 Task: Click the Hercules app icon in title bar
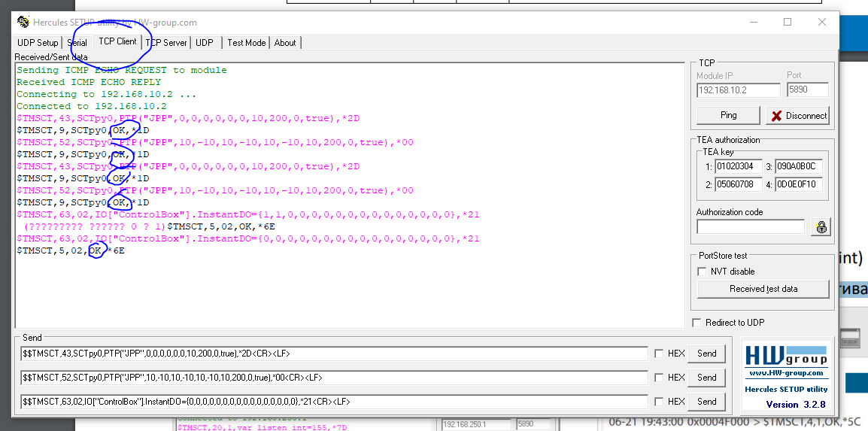coord(23,22)
